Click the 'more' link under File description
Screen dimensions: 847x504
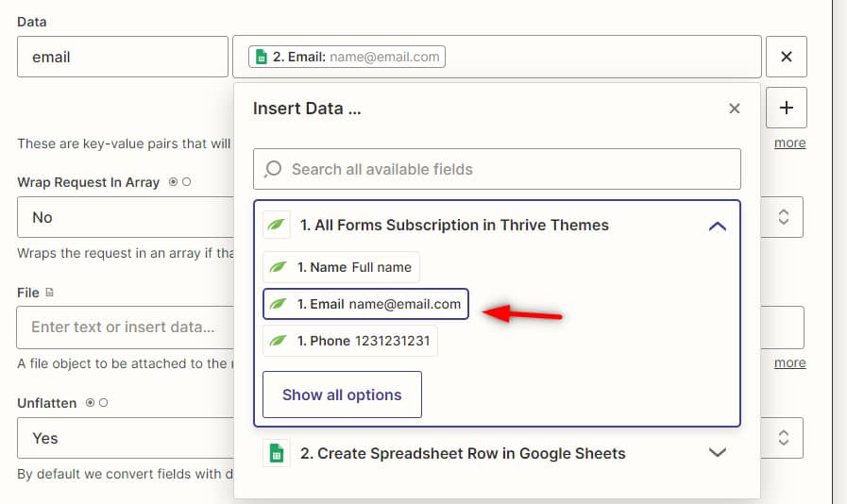[789, 362]
